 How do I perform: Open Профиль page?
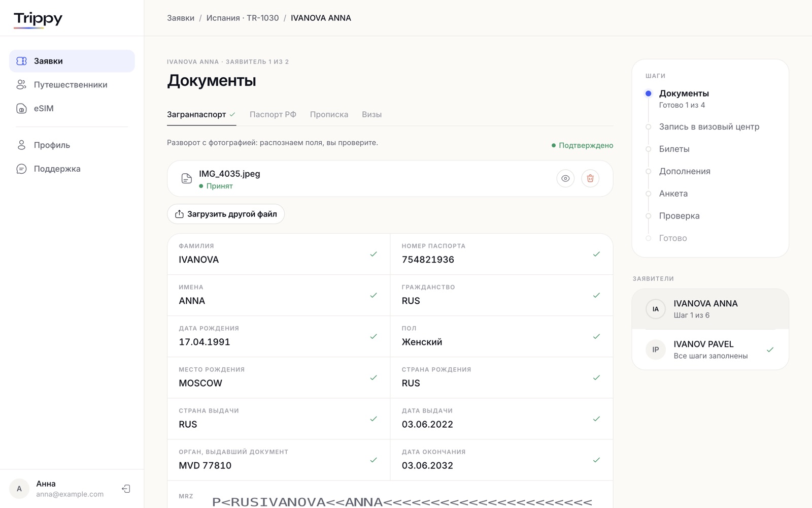click(72, 145)
